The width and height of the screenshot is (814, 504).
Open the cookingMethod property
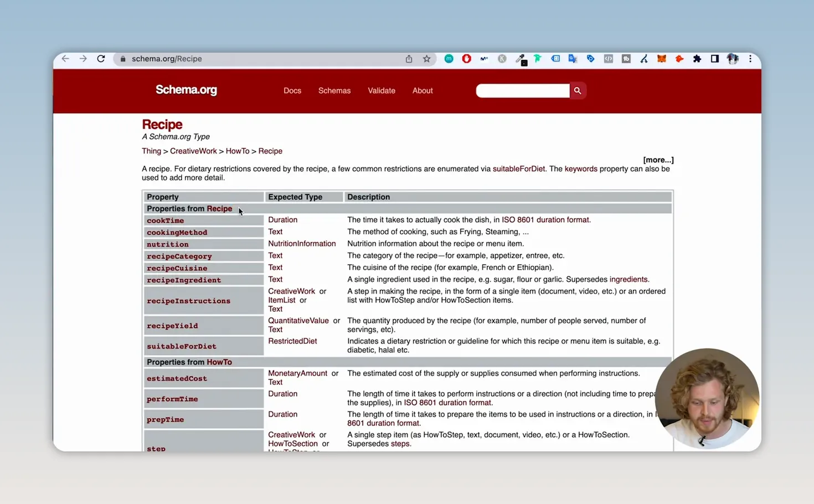coord(177,233)
